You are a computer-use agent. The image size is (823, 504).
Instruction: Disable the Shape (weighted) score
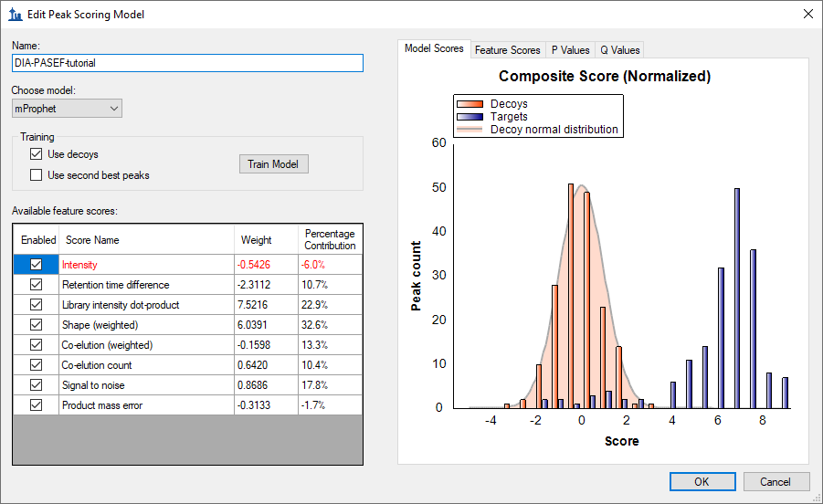click(36, 325)
